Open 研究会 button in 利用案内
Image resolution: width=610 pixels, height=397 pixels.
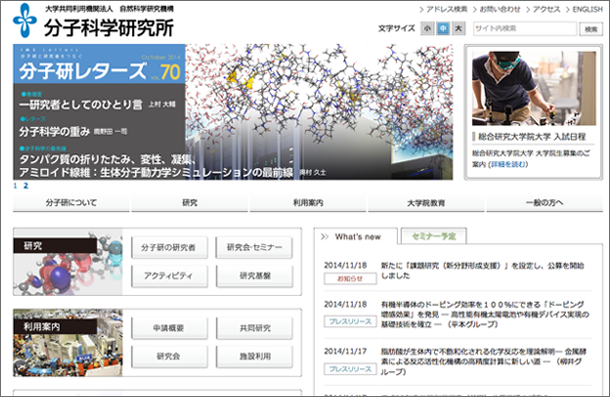pyautogui.click(x=169, y=357)
